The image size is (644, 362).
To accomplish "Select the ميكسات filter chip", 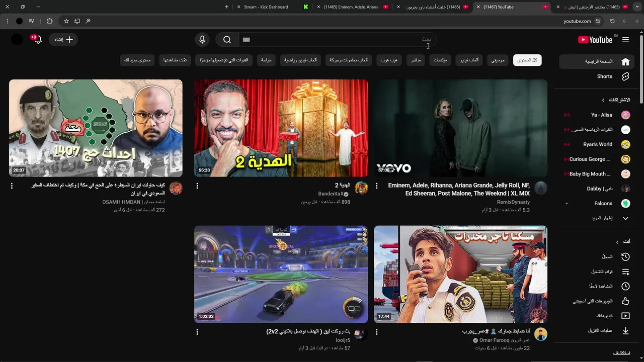I will tap(440, 60).
